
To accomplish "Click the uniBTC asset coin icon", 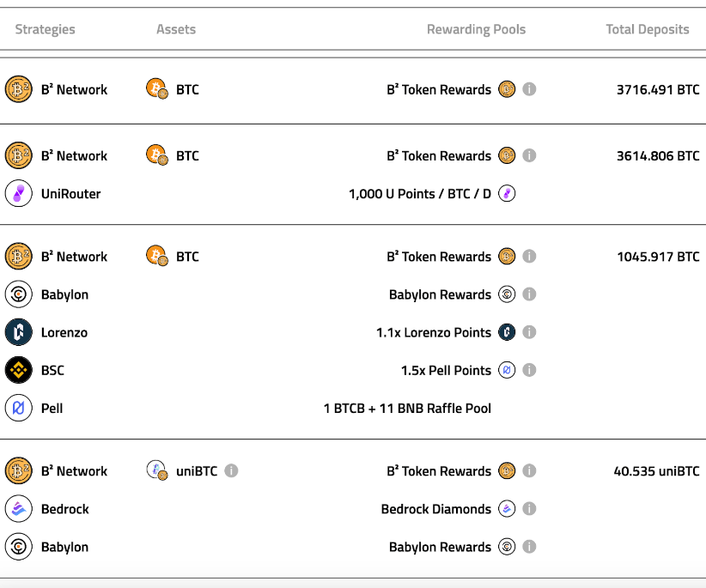I will click(x=157, y=471).
